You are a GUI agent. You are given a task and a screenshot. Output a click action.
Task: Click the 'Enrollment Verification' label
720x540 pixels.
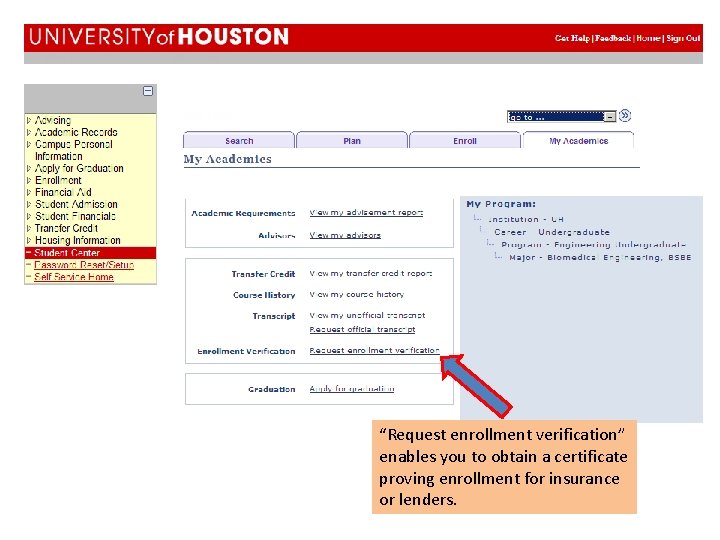click(246, 351)
